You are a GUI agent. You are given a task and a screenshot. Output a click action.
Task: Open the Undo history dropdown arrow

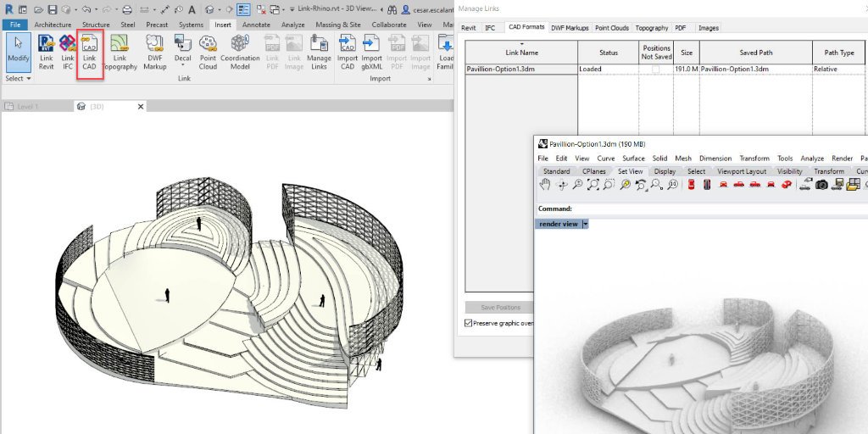(x=96, y=10)
